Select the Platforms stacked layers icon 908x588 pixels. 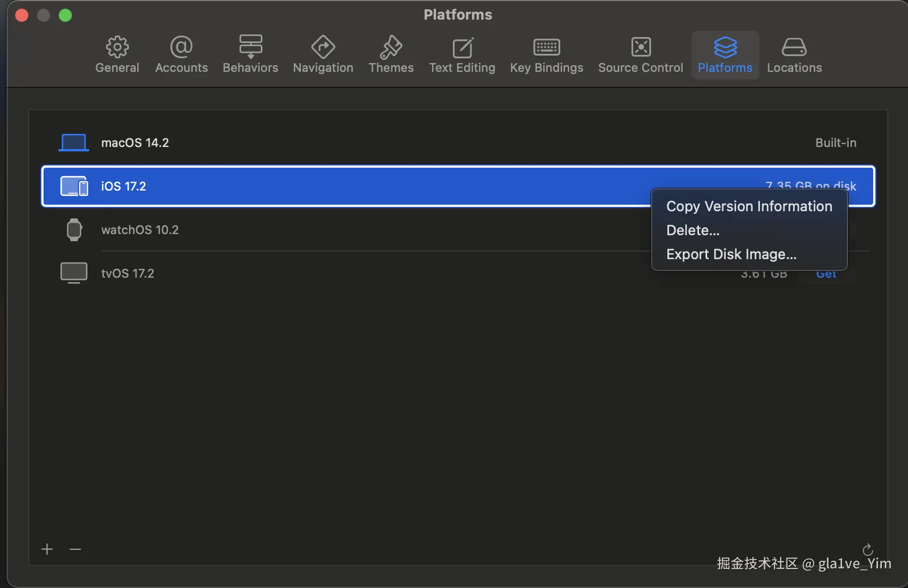click(x=725, y=47)
